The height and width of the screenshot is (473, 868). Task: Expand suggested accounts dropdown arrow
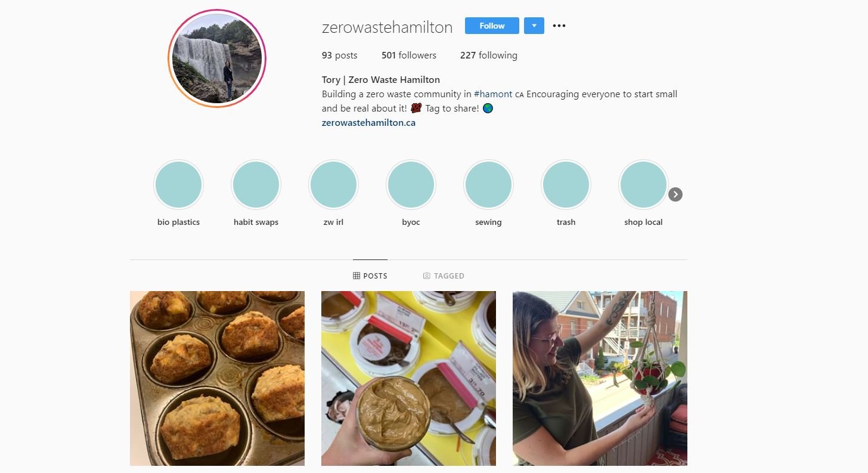click(x=534, y=26)
